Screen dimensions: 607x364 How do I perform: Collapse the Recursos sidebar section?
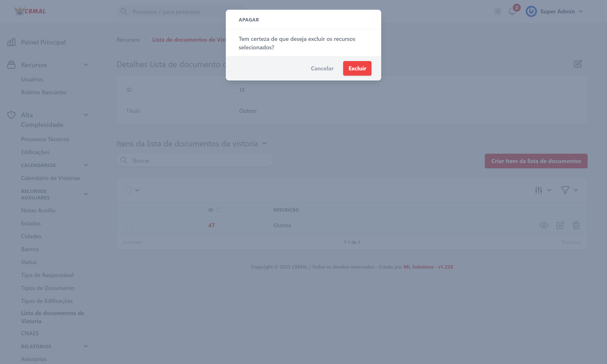(86, 65)
